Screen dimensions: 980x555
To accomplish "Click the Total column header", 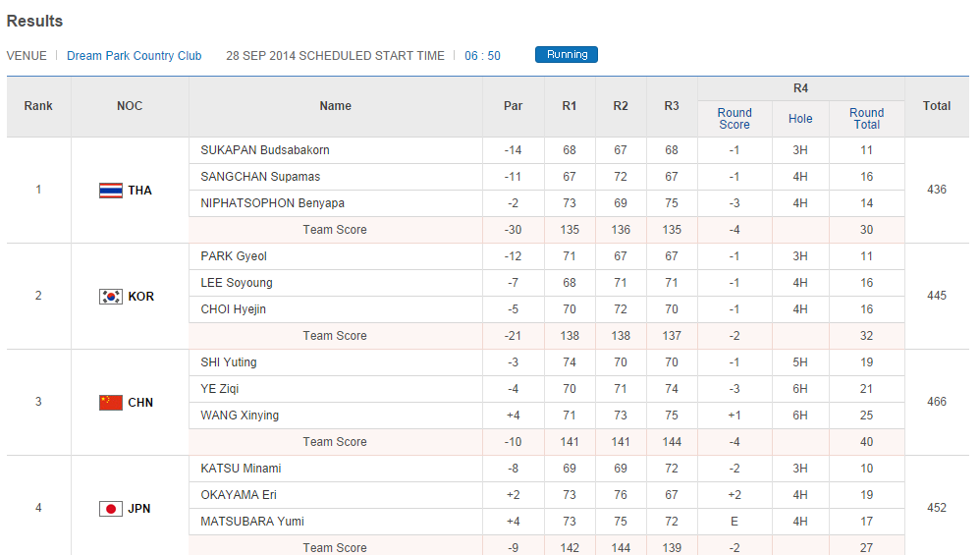I will coord(937,106).
